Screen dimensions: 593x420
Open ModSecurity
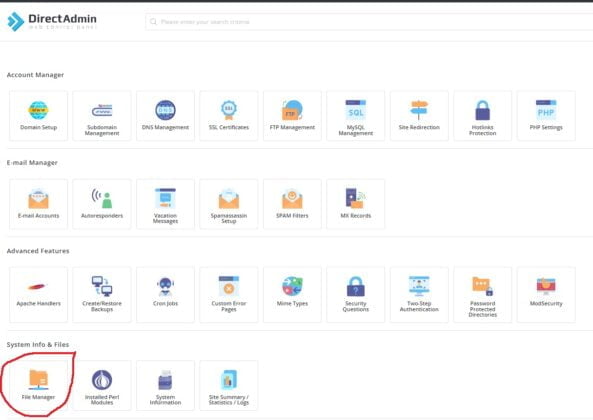[546, 295]
